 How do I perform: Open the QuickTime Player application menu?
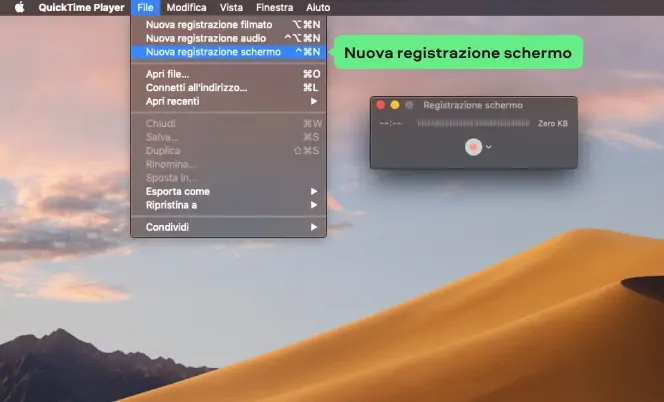(81, 8)
